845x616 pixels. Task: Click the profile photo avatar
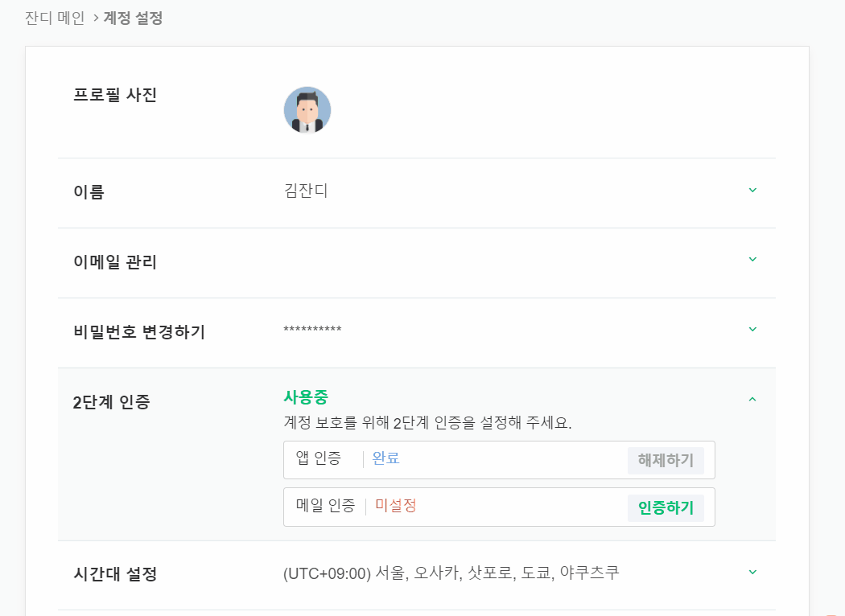307,110
